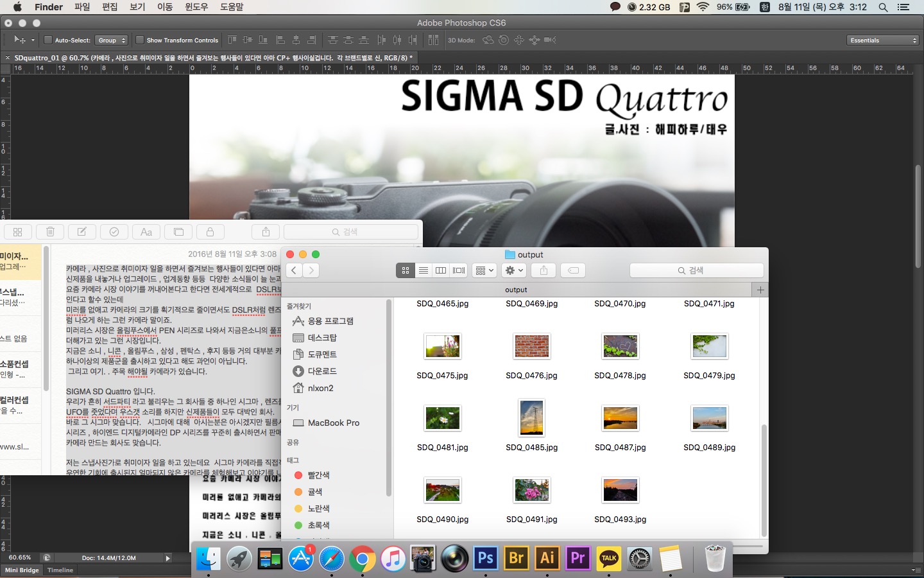Go forward in the Finder output window

311,270
